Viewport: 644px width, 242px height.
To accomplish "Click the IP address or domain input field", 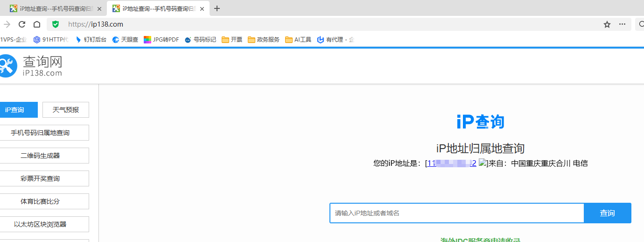I will click(x=457, y=213).
